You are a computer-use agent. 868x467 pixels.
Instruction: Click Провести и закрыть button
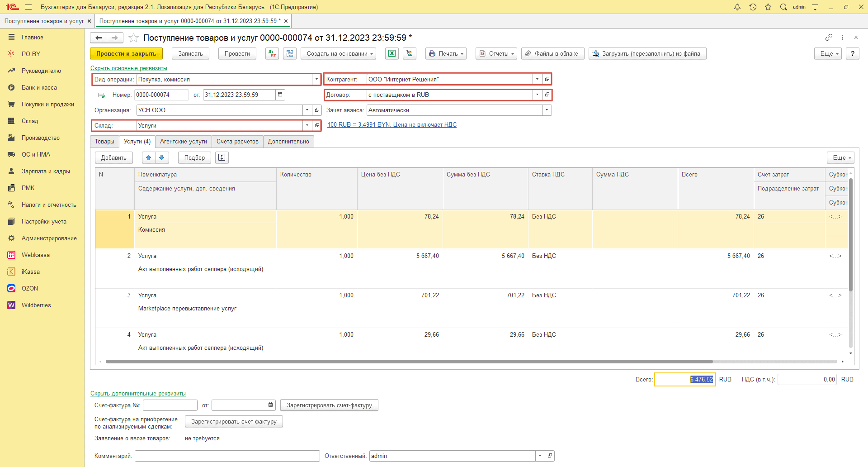(126, 53)
